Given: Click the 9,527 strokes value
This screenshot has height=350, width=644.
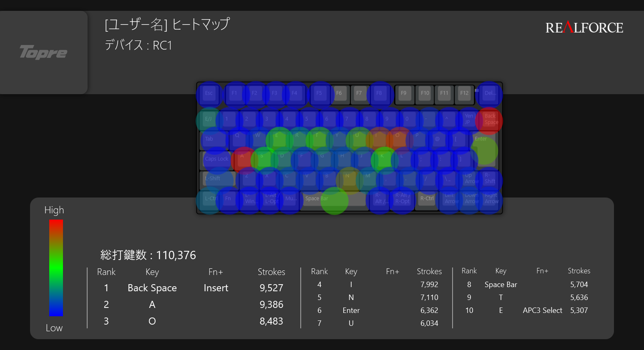Looking at the screenshot, I should coord(272,288).
